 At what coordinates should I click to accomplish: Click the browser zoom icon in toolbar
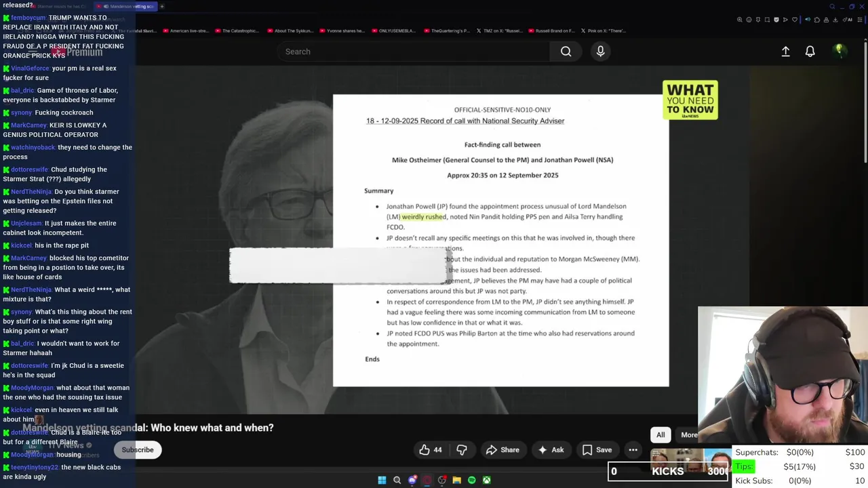click(739, 20)
